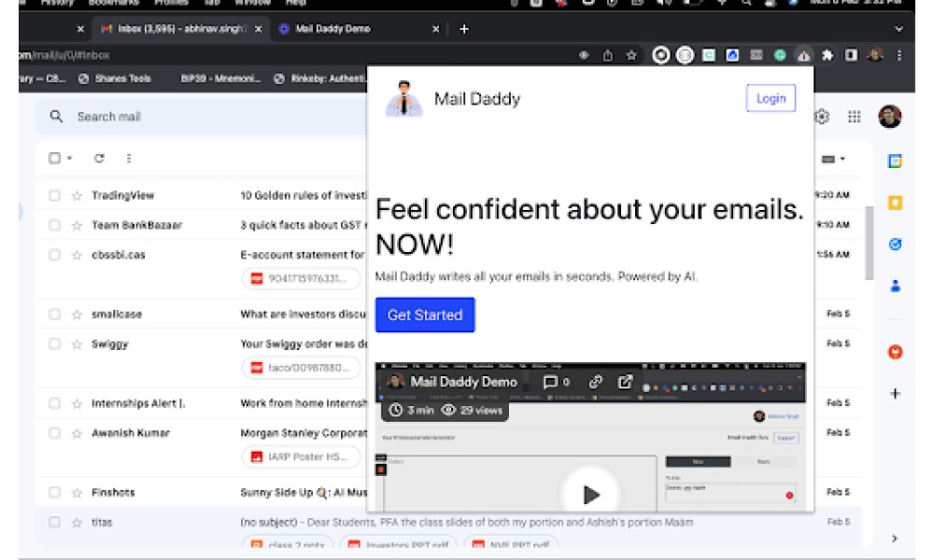Image resolution: width=934 pixels, height=560 pixels.
Task: Star the Internships Alert email
Action: pos(77,403)
